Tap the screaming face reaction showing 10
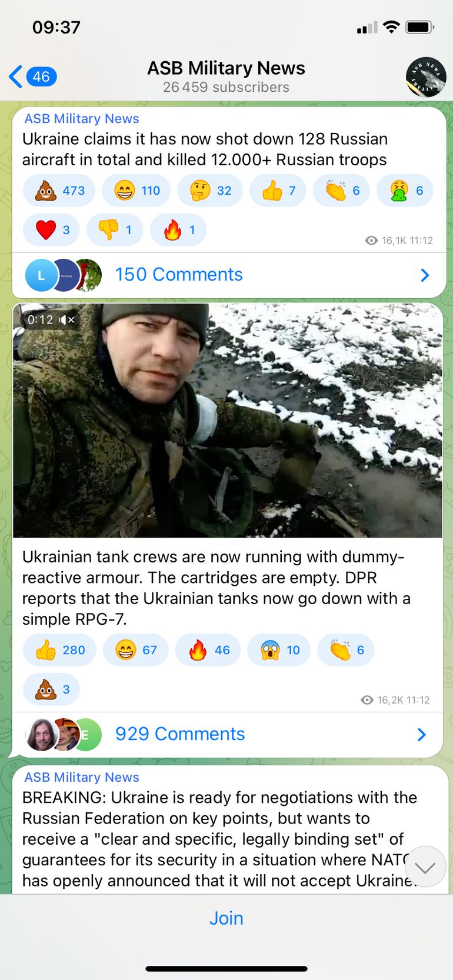This screenshot has width=453, height=980. pos(279,650)
